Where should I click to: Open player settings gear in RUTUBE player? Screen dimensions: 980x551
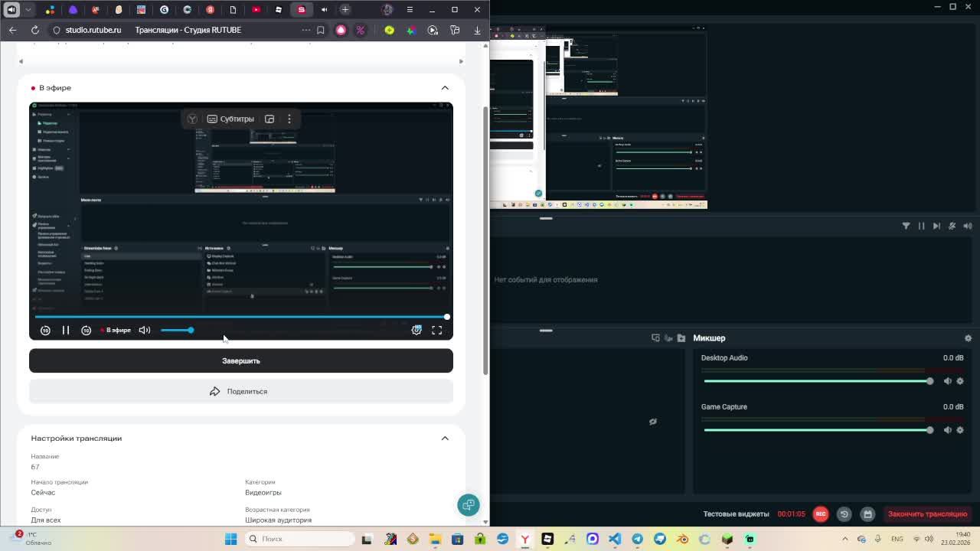pyautogui.click(x=416, y=330)
